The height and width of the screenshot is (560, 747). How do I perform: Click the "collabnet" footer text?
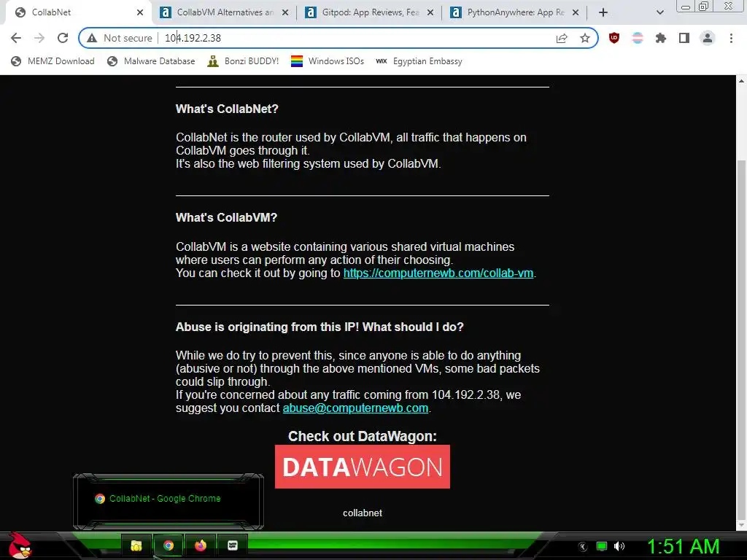pos(363,513)
